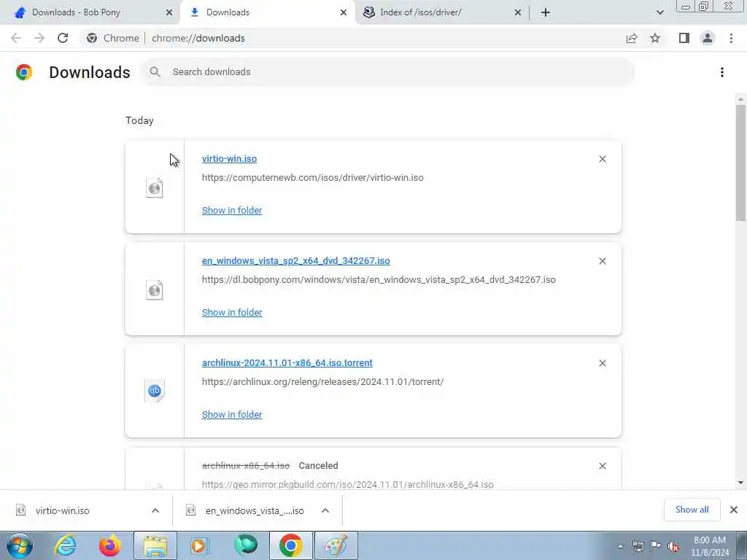This screenshot has width=747, height=560.
Task: Click the scrollbar down arrow
Action: point(740,483)
